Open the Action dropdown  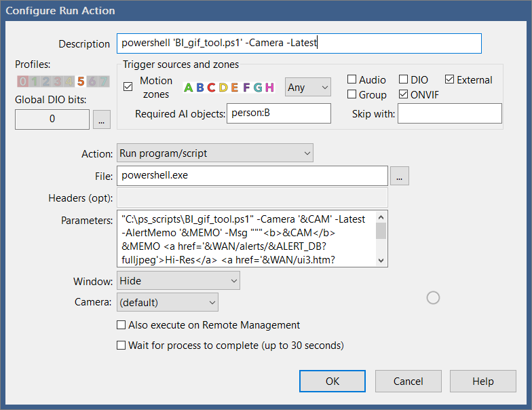pos(214,153)
